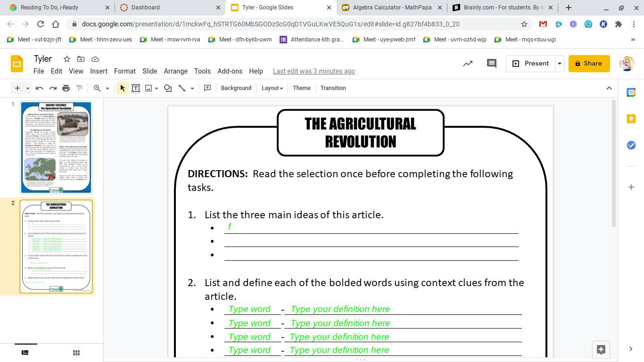Open the Explore button
The image size is (644, 362).
[x=601, y=349]
